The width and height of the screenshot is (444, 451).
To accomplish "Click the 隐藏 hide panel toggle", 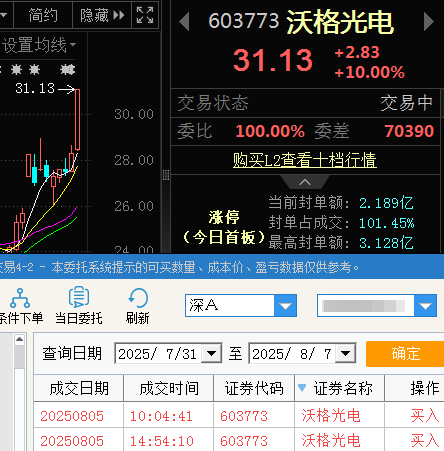I will [x=102, y=15].
